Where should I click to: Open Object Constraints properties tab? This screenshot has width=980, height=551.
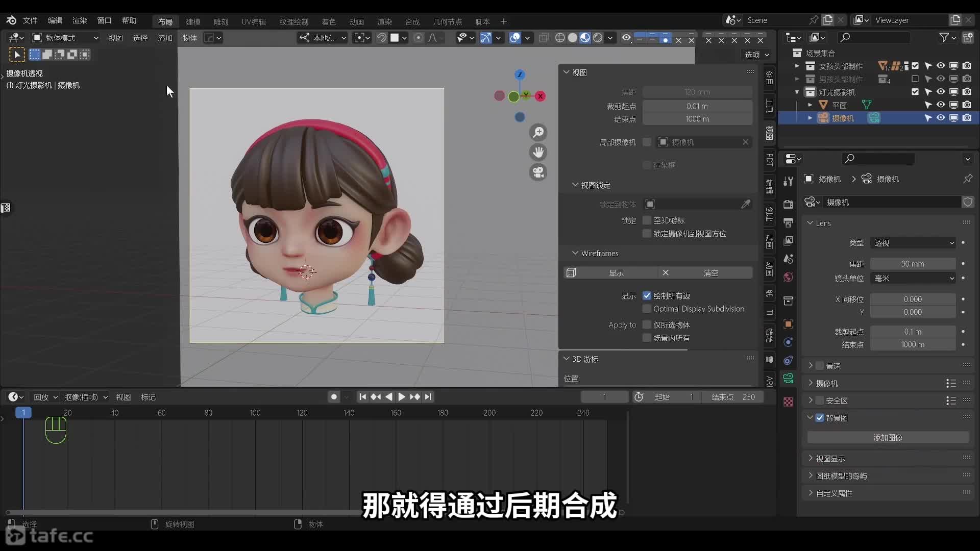(788, 360)
